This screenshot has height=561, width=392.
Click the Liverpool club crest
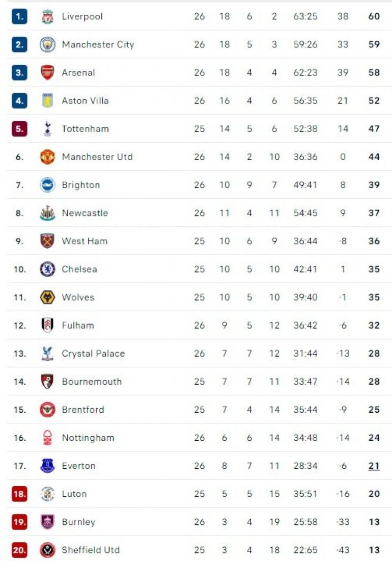coord(47,16)
